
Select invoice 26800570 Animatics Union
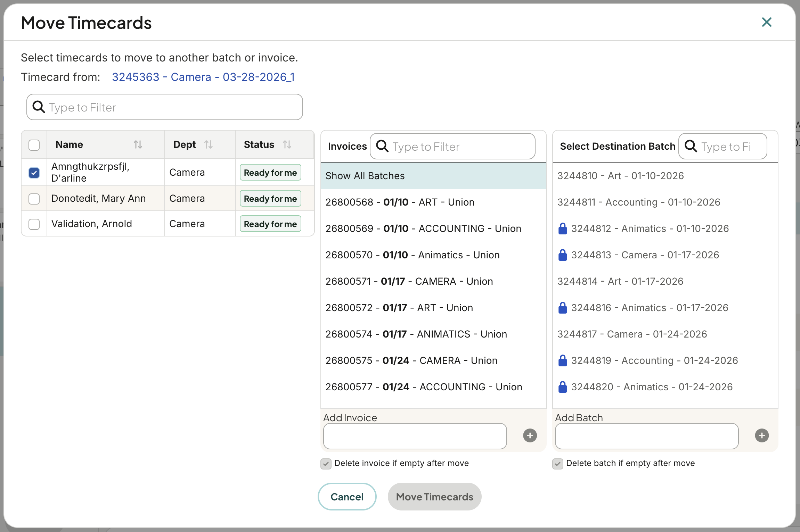(433, 255)
